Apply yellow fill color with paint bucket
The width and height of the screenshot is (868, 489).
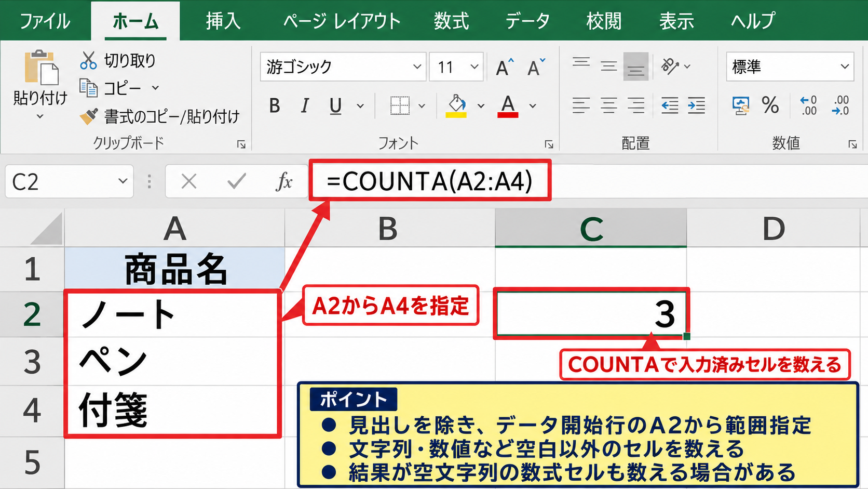tap(456, 106)
